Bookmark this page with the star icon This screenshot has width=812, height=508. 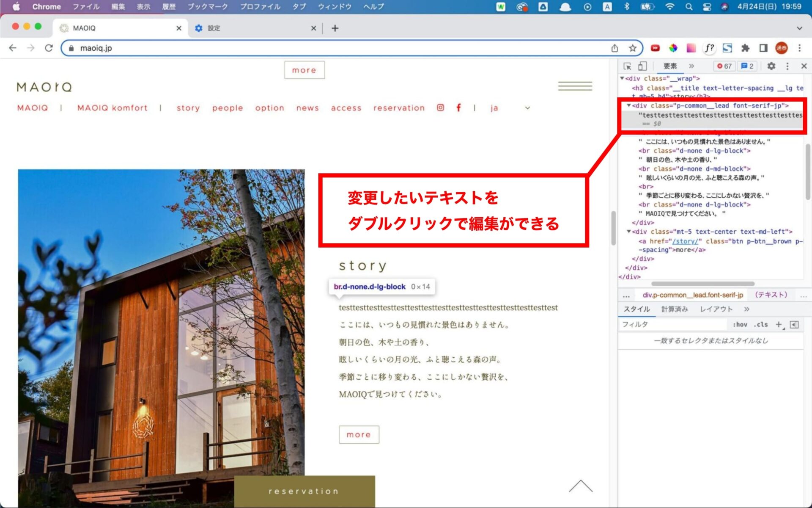pyautogui.click(x=632, y=48)
